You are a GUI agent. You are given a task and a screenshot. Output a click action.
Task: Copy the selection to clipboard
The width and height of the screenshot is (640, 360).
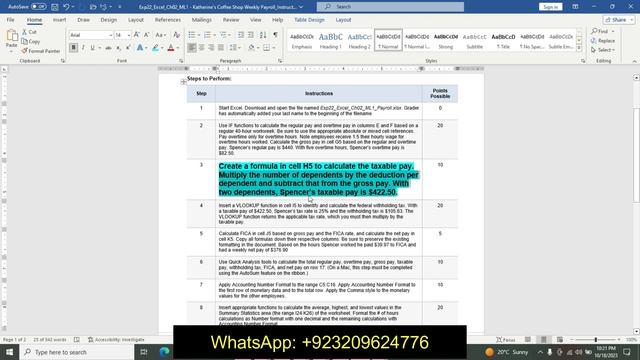point(31,41)
